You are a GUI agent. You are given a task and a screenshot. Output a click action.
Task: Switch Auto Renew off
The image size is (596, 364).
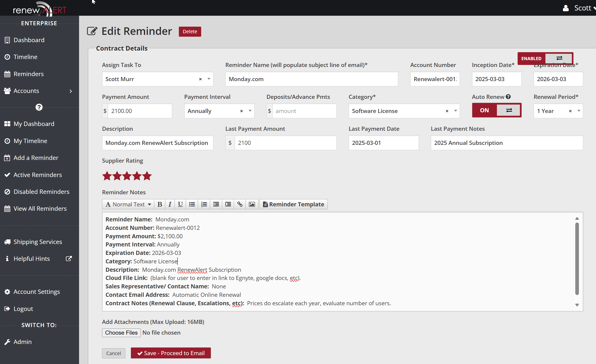(x=509, y=110)
